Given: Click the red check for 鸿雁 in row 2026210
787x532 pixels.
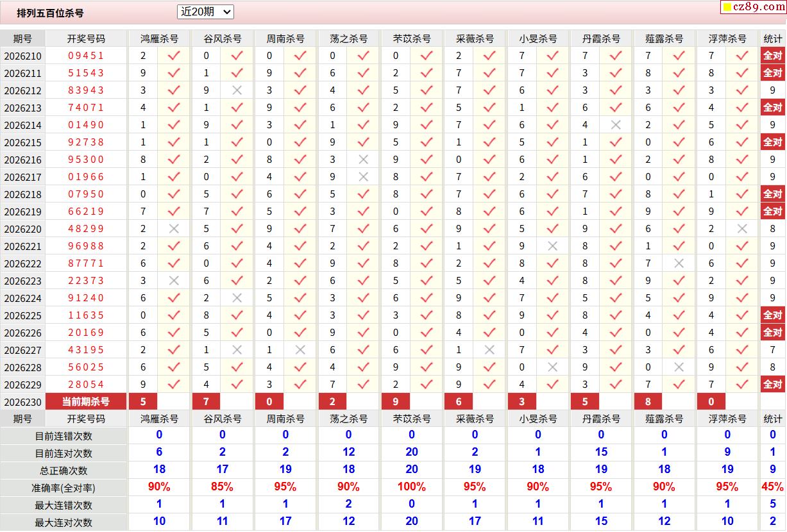Looking at the screenshot, I should (x=174, y=56).
